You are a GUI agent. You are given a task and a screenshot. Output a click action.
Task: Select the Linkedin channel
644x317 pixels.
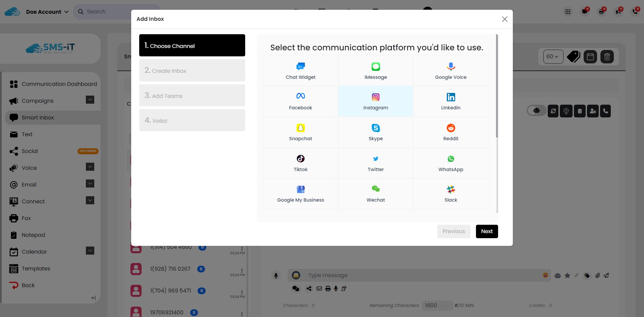click(451, 101)
